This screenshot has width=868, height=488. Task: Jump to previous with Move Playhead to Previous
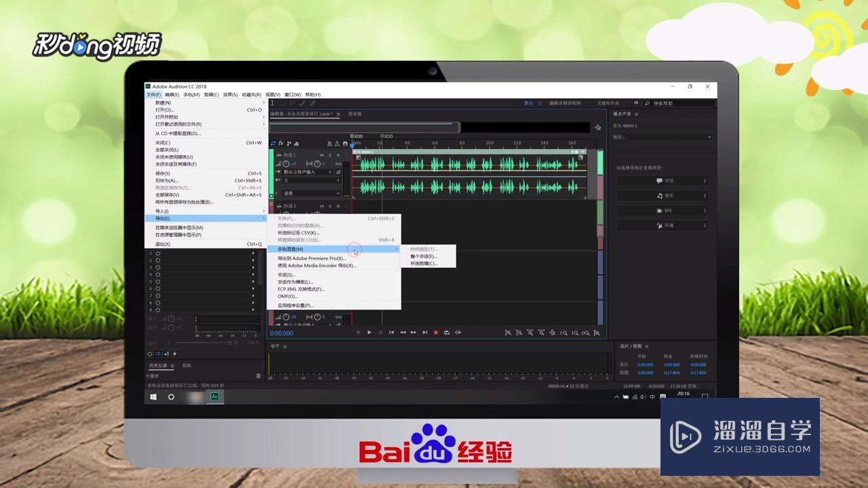tap(391, 332)
